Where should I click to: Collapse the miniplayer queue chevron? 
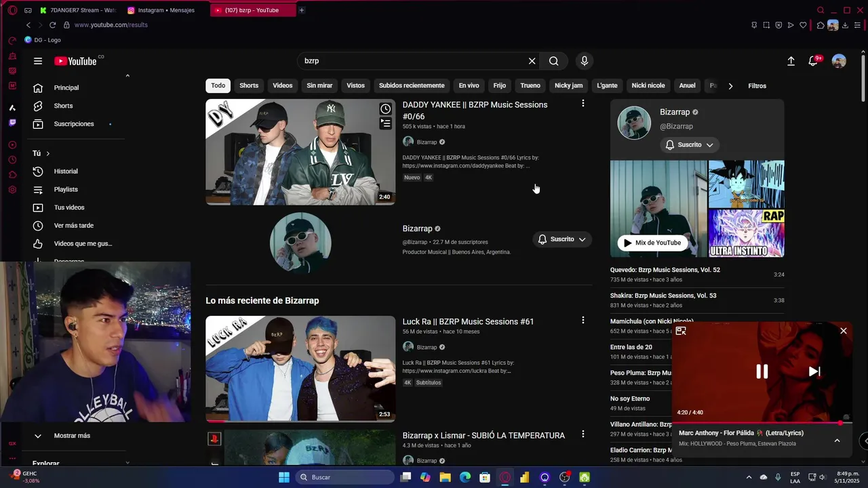[x=837, y=441]
